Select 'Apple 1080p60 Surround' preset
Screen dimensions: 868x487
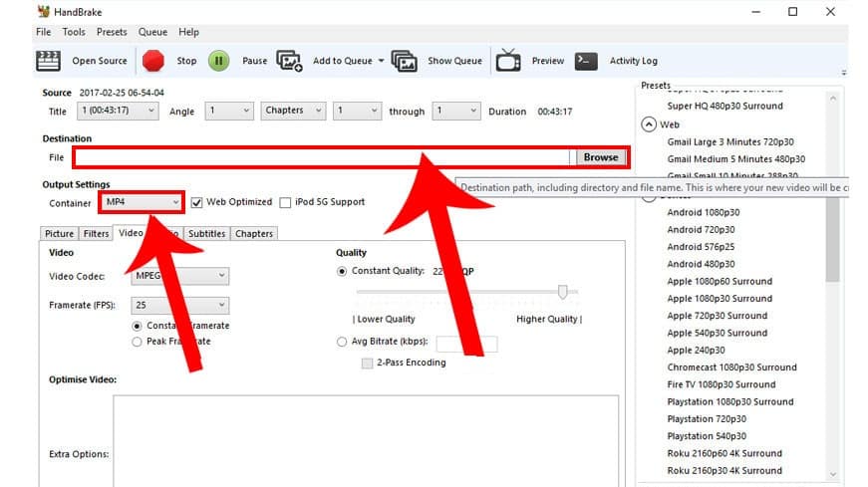(x=720, y=281)
